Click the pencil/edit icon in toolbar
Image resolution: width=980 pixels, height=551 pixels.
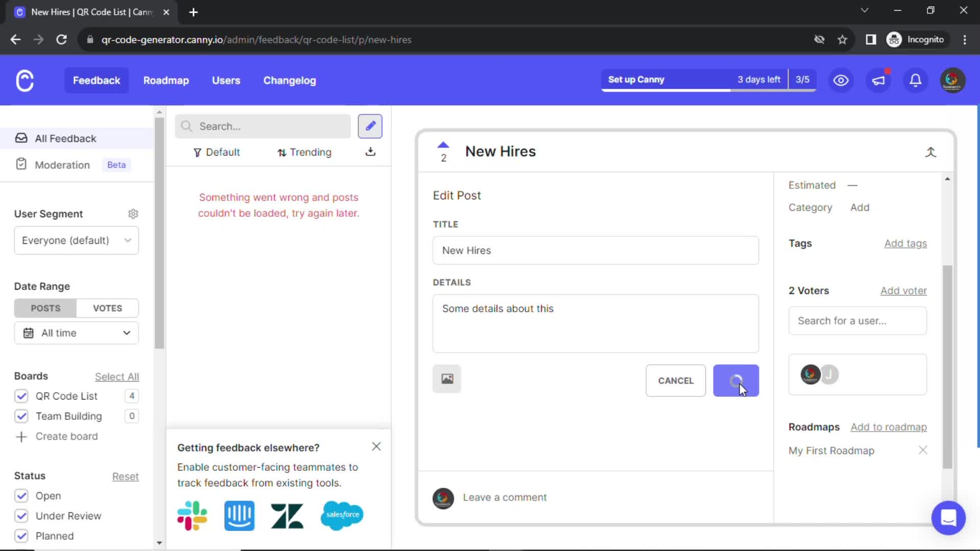370,126
